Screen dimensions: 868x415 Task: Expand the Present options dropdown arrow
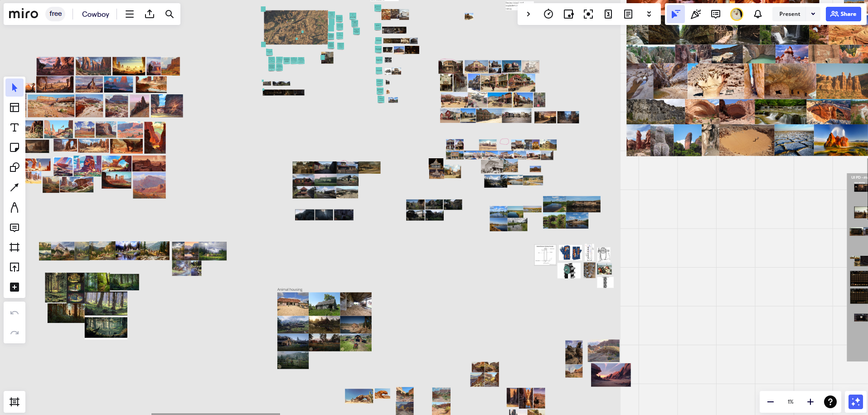click(x=813, y=14)
